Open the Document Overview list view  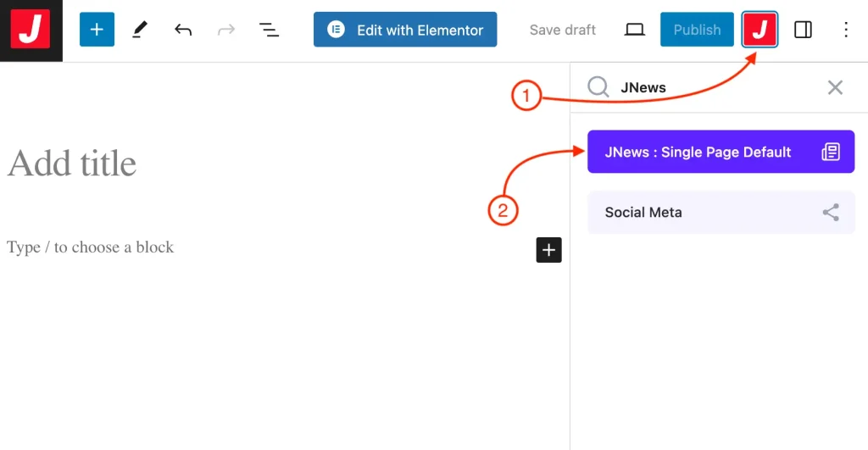tap(269, 30)
